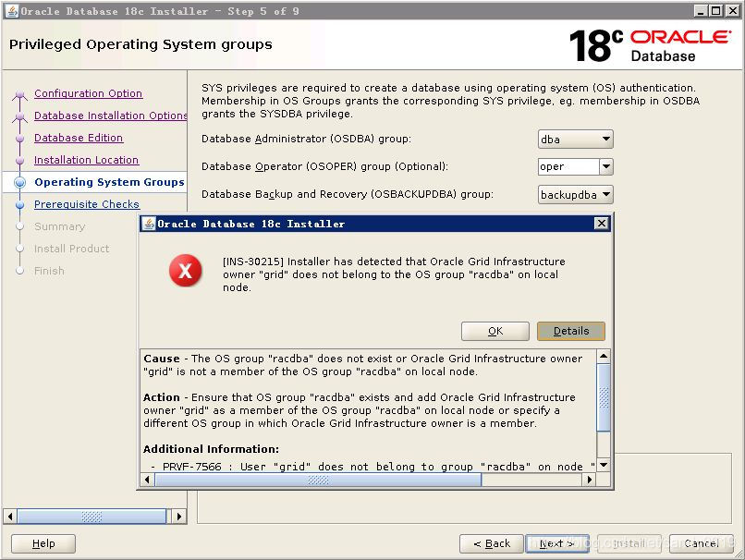This screenshot has width=745, height=560.
Task: Click the Configuration Option step bullet
Action: point(20,94)
